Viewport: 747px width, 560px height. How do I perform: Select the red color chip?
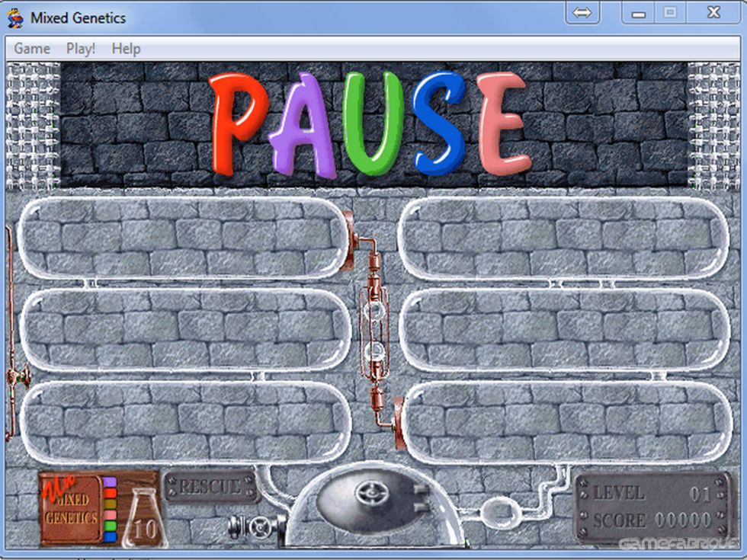[x=110, y=493]
